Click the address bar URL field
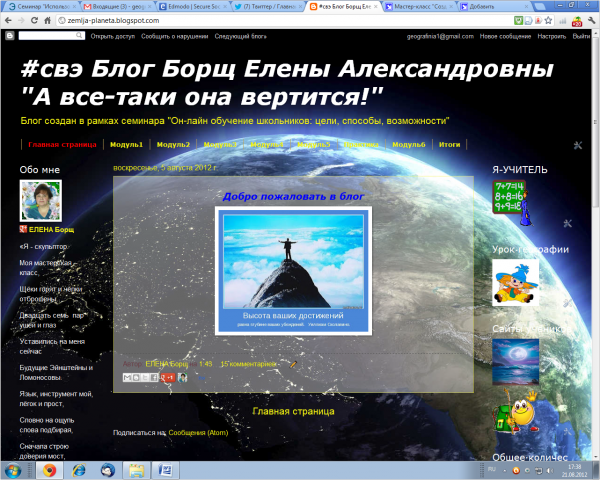This screenshot has width=600, height=480. point(283,20)
